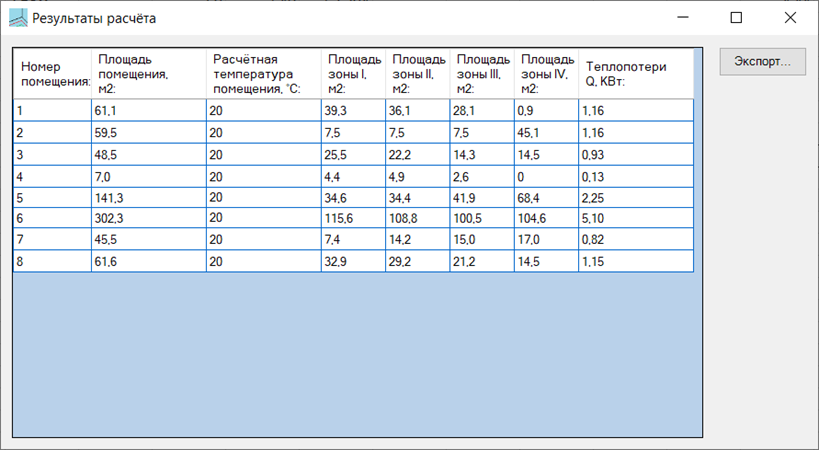The height and width of the screenshot is (450, 819).
Task: Click the Площадь зоны III header
Action: [482, 73]
